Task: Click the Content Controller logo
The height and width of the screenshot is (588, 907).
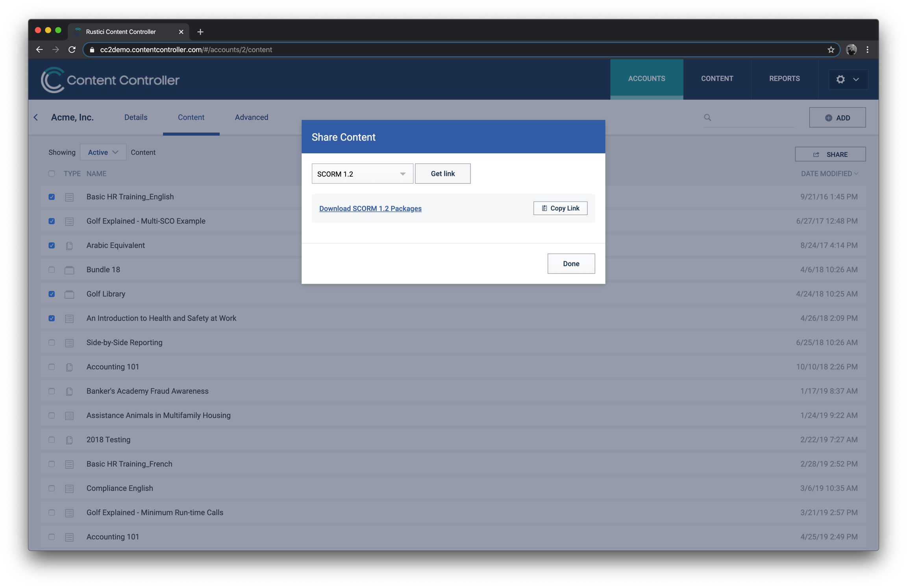Action: point(110,80)
